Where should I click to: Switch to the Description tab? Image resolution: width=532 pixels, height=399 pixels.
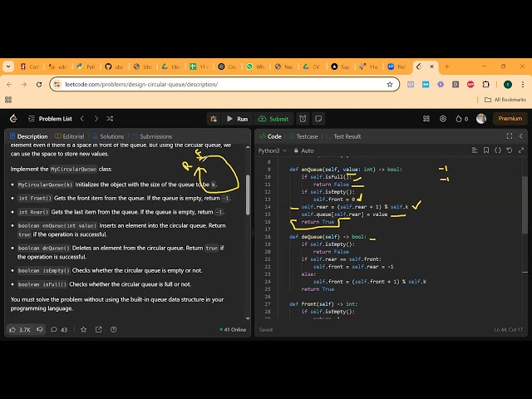[29, 136]
